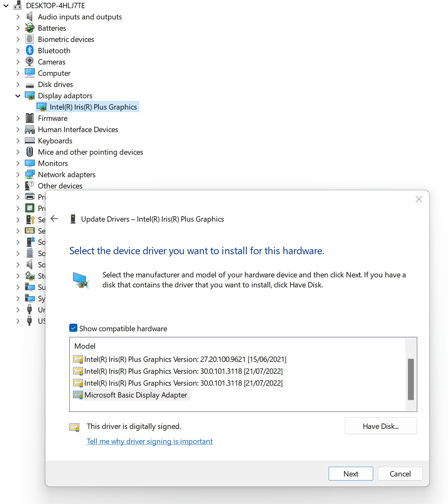Click the Bluetooth icon
Viewport: 448px width, 504px height.
click(30, 50)
